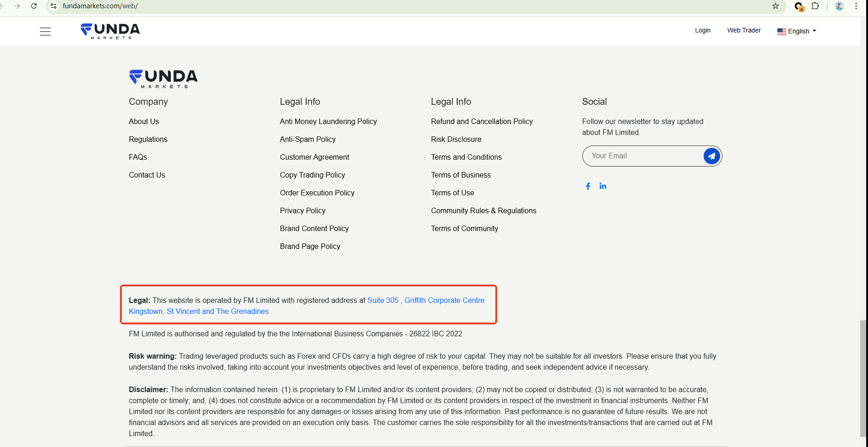Image resolution: width=868 pixels, height=447 pixels.
Task: Click the Company column heading
Action: tap(148, 102)
